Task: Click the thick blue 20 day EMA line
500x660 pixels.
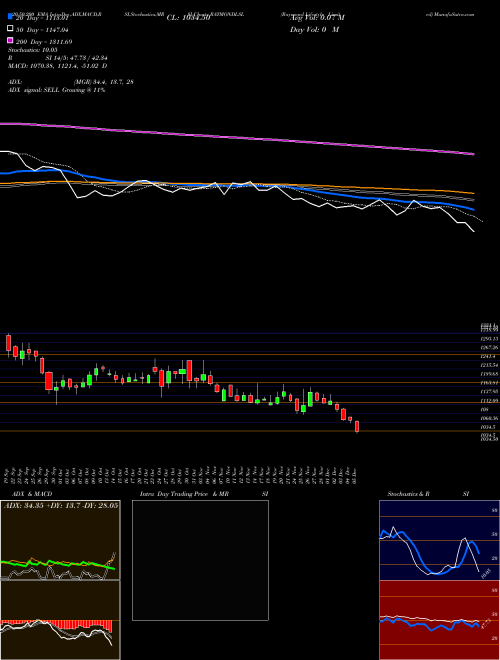Action: pos(237,184)
